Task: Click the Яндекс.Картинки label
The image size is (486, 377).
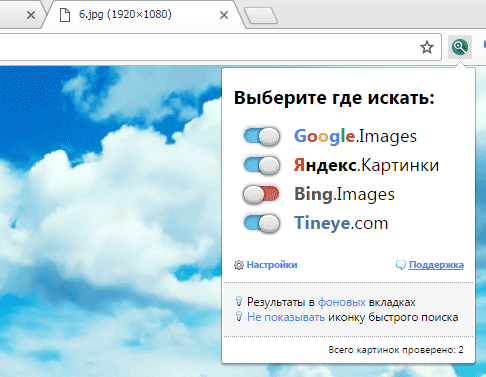Action: 366,165
